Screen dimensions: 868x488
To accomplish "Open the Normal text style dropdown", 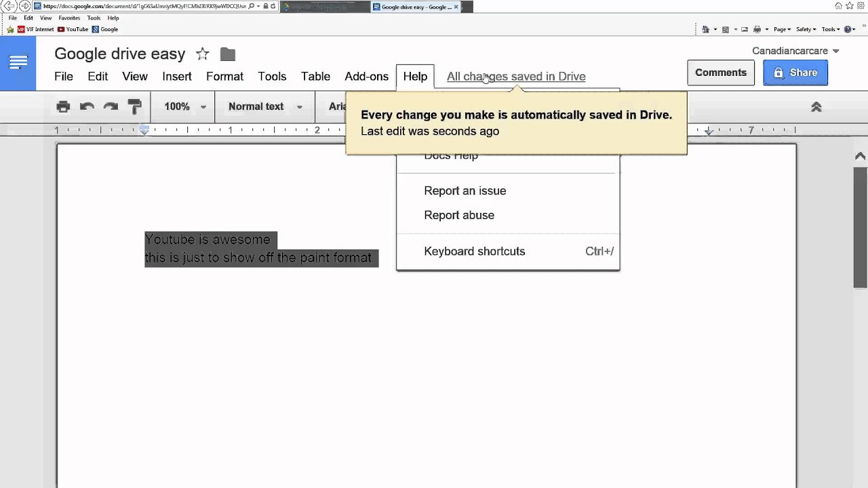I will point(265,106).
